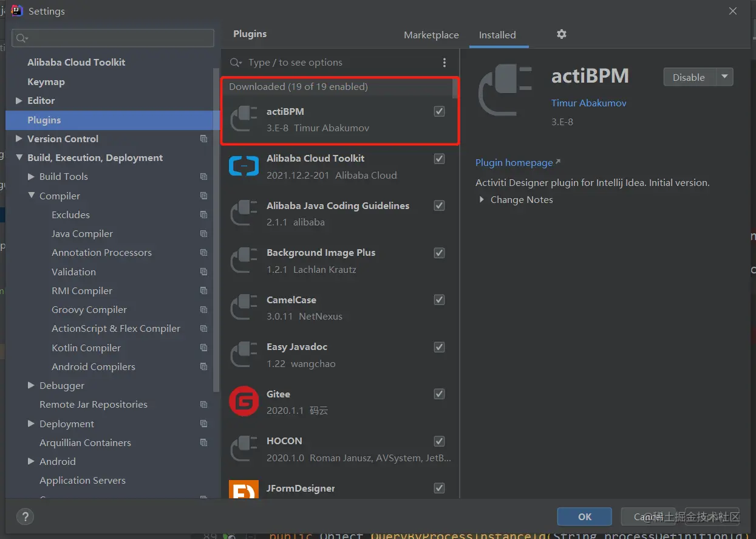Switch to the Marketplace tab

[x=431, y=35]
